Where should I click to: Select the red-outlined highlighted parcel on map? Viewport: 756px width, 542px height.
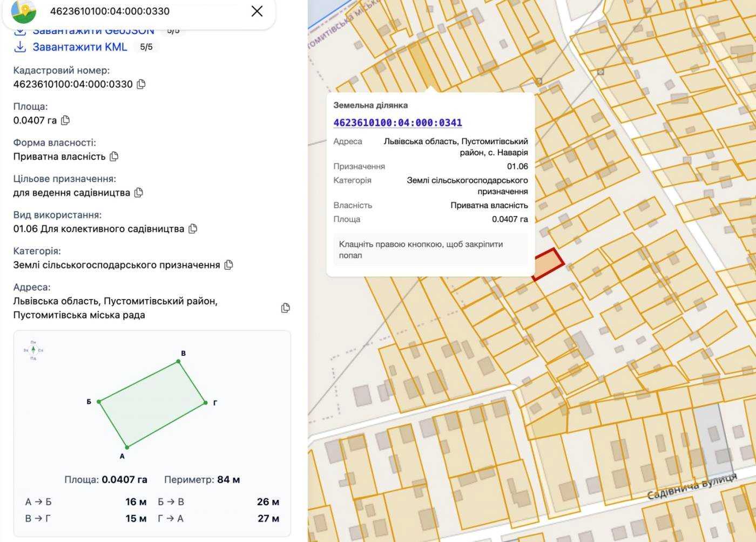pyautogui.click(x=548, y=264)
